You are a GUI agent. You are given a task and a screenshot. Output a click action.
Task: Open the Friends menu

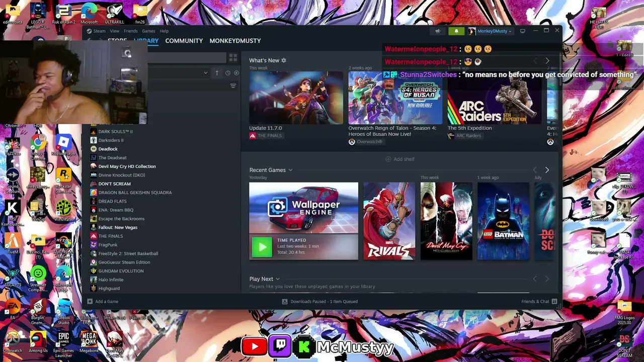tap(130, 31)
